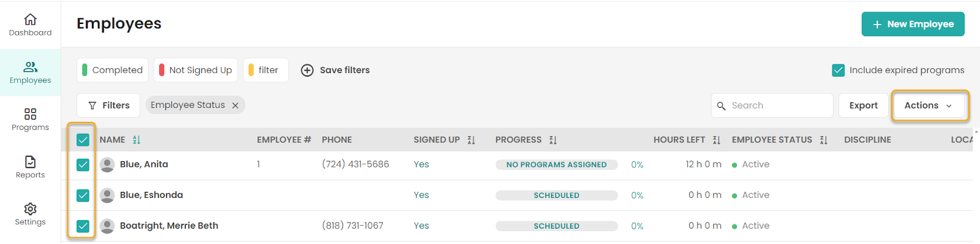Open the Reports document icon
The height and width of the screenshot is (244, 980).
coord(30,162)
